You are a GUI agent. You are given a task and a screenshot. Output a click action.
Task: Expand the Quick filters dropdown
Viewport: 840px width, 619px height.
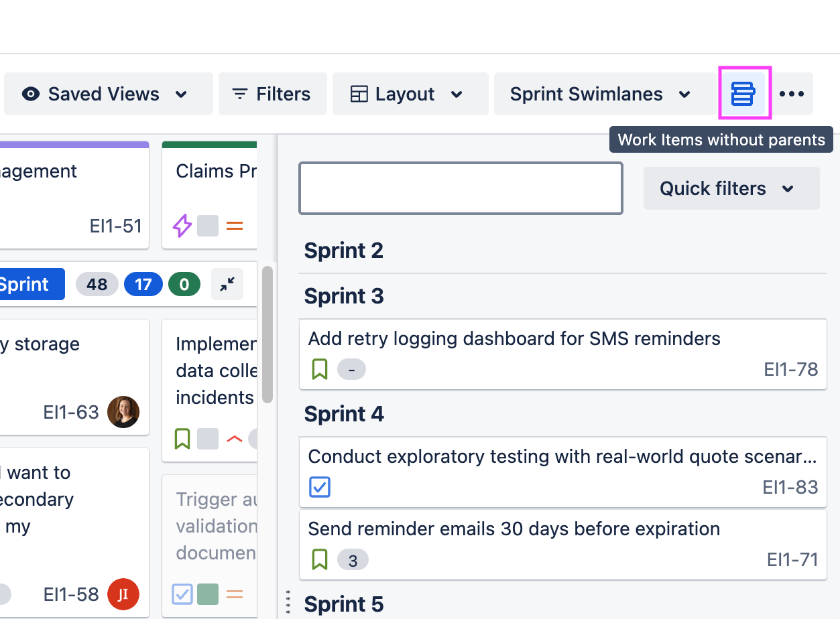click(730, 188)
